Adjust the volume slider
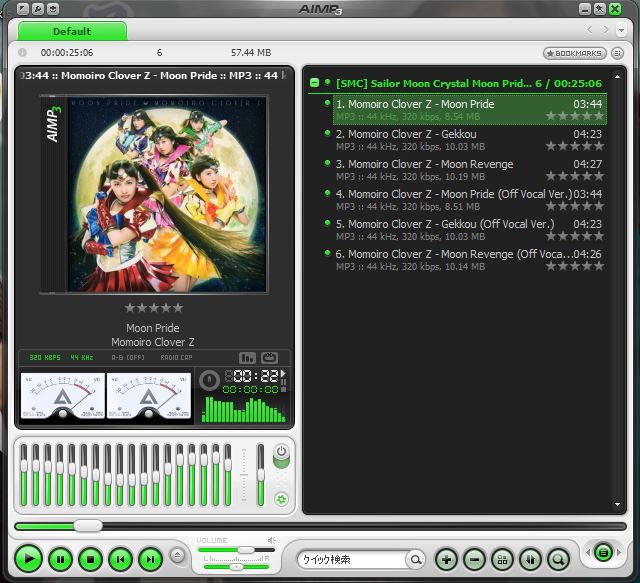The width and height of the screenshot is (640, 583). 237,550
